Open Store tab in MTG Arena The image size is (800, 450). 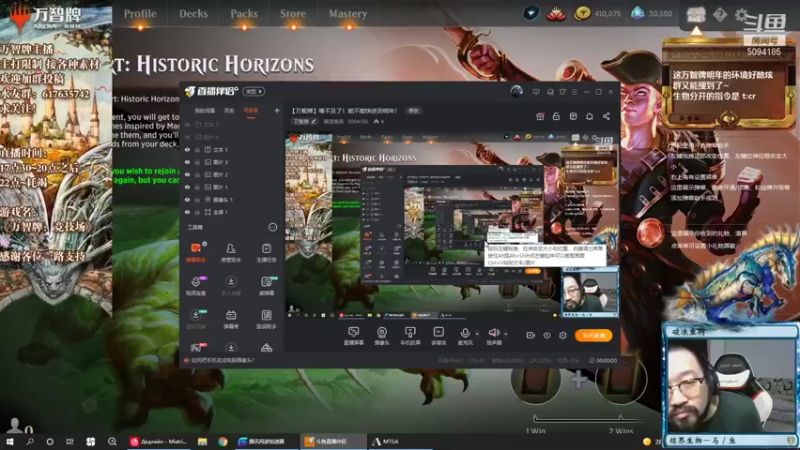pyautogui.click(x=293, y=14)
